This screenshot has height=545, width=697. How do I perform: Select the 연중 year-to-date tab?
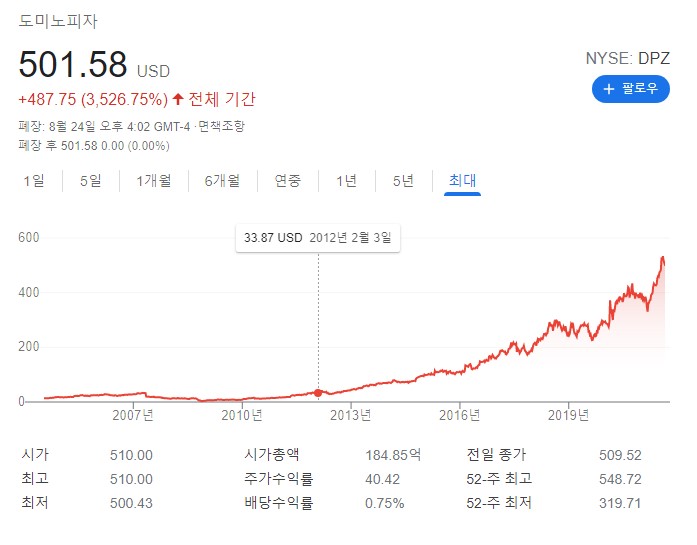coord(288,181)
